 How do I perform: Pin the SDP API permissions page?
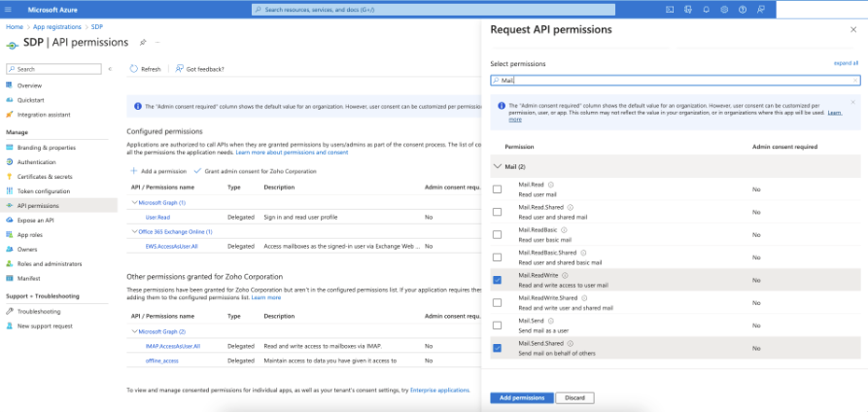143,43
